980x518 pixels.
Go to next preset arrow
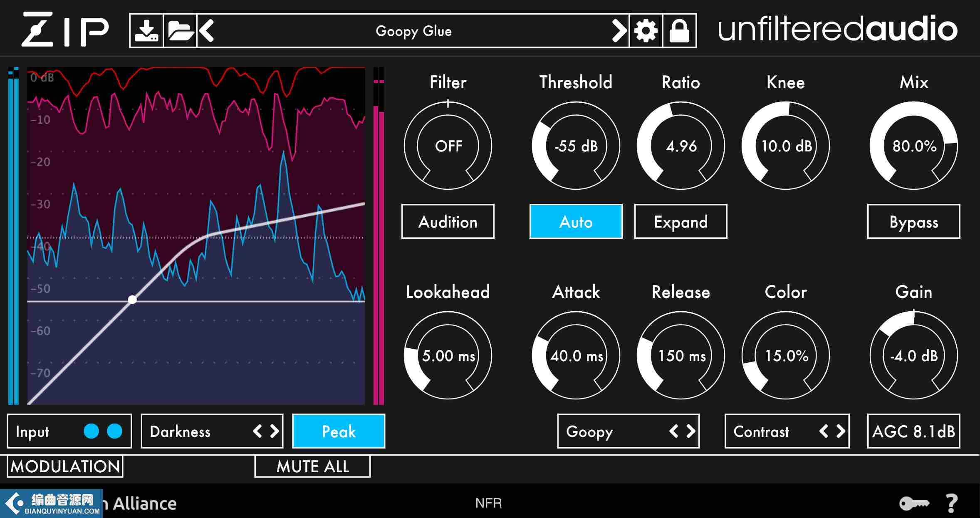(619, 31)
